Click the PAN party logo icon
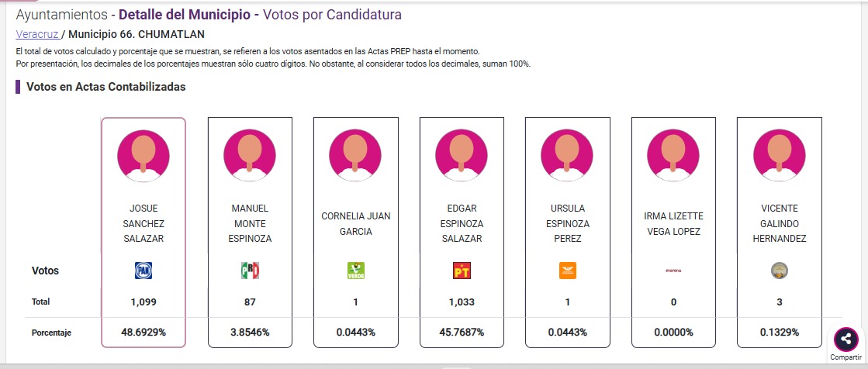 [144, 271]
